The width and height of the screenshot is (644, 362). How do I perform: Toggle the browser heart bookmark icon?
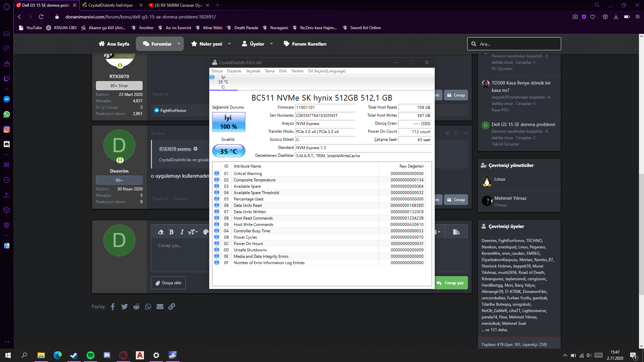pyautogui.click(x=593, y=17)
